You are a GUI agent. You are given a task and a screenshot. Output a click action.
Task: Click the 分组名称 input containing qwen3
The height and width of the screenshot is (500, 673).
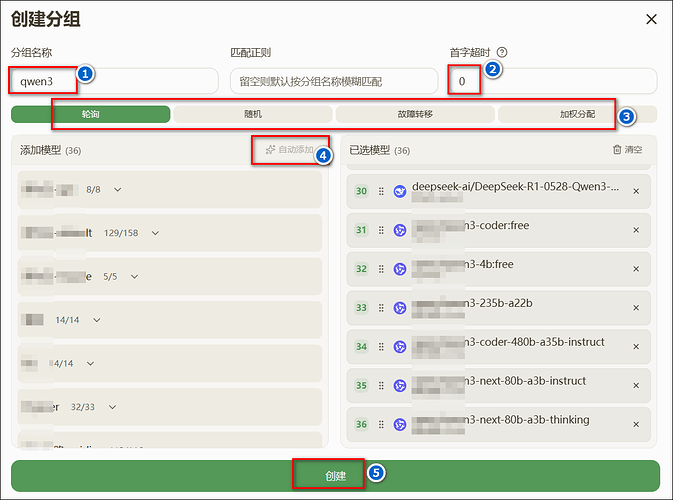(115, 81)
